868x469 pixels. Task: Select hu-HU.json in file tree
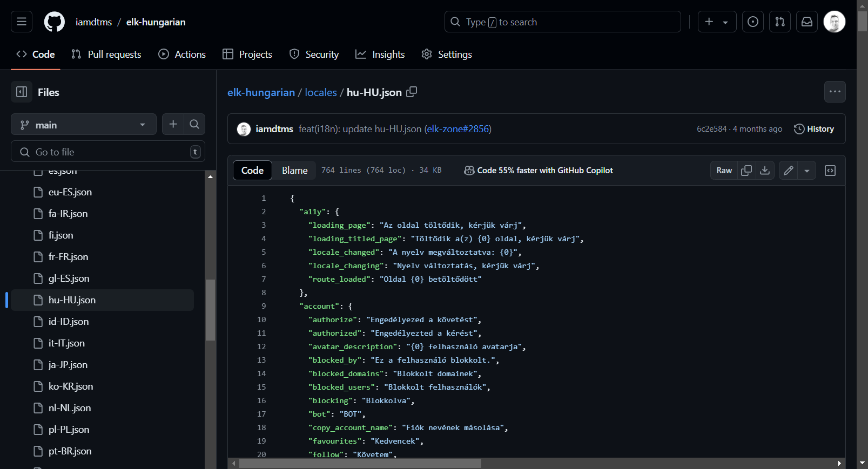[103, 300]
